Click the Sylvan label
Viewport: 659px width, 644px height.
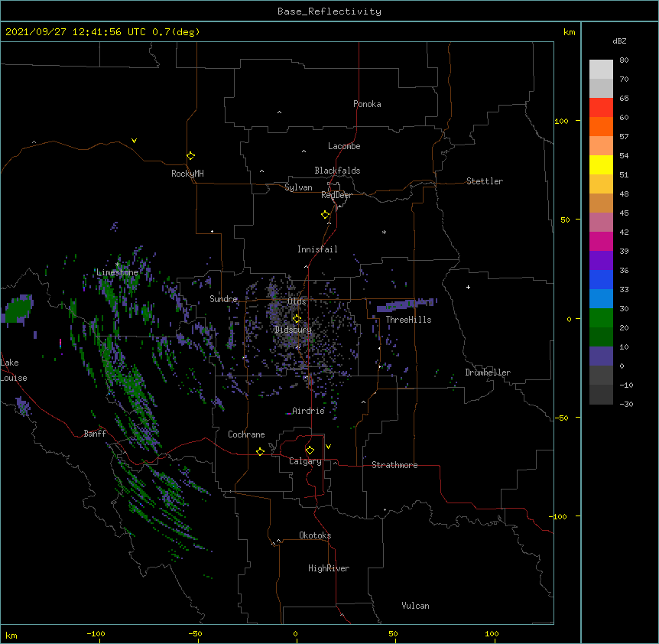298,187
